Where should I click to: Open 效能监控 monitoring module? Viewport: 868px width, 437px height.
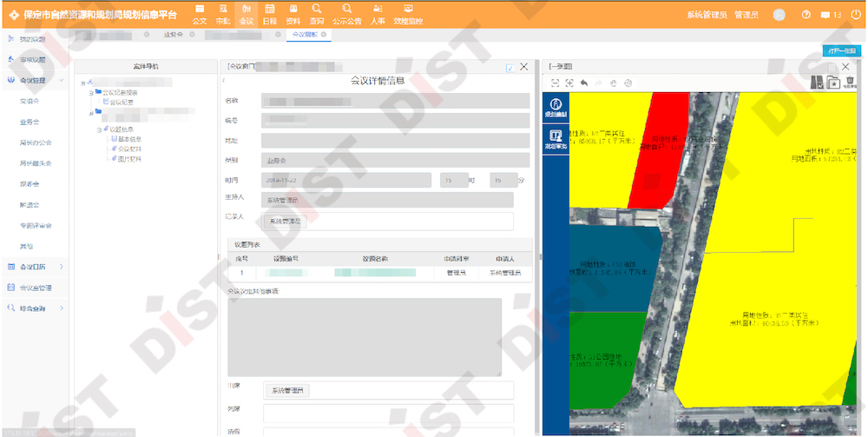(409, 13)
